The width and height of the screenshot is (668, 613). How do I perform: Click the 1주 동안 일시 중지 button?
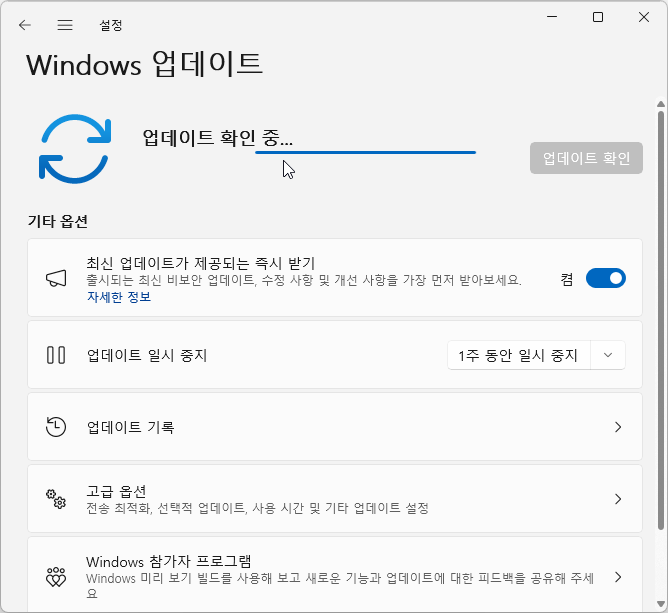(x=518, y=355)
